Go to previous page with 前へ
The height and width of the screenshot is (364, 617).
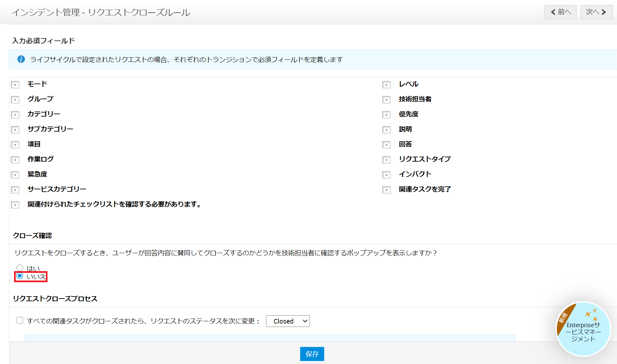[x=560, y=12]
